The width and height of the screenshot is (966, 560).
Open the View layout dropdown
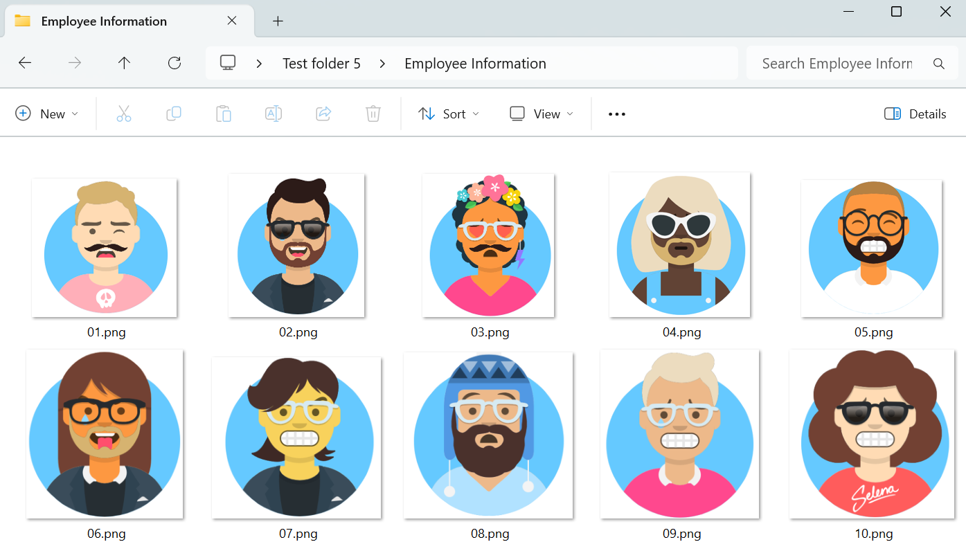542,114
